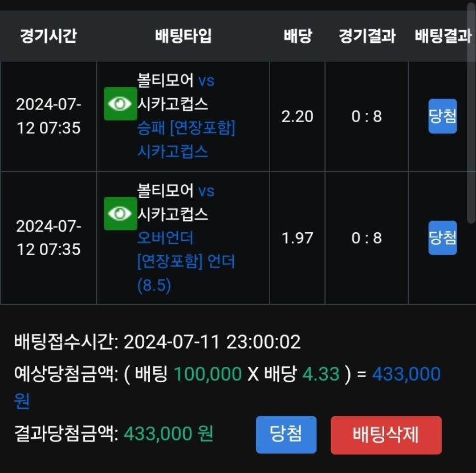The width and height of the screenshot is (476, 473).
Task: Click the 2.20 odds cell
Action: point(297,116)
